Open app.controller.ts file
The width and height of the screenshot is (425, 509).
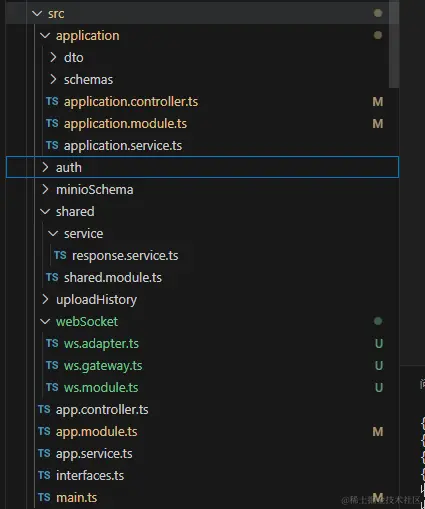pos(202,409)
